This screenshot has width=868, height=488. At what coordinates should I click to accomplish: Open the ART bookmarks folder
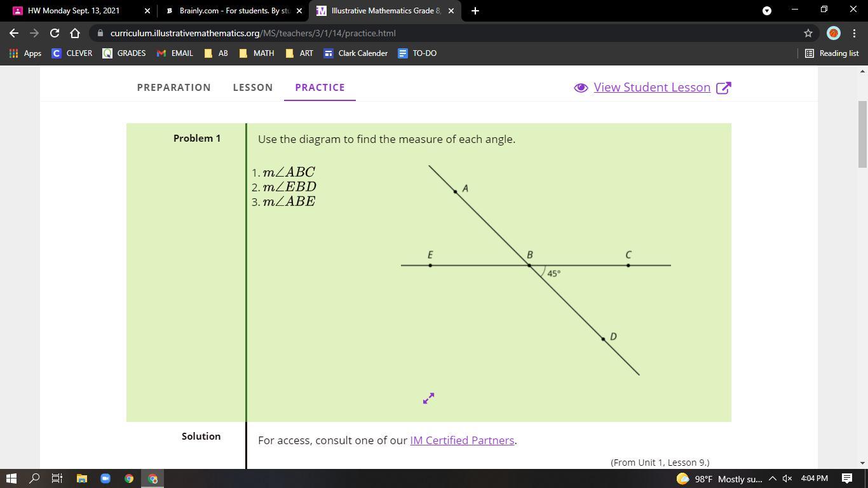tap(299, 53)
